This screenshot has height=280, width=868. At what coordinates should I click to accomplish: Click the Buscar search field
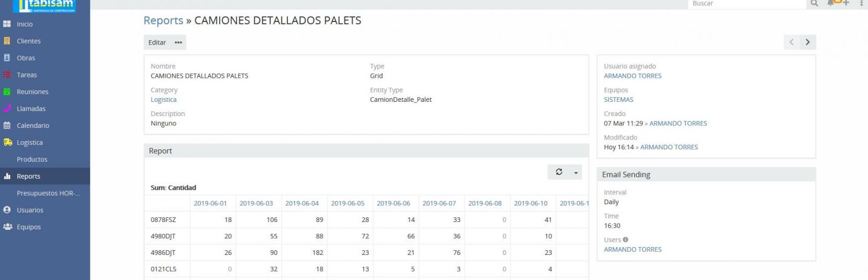tap(746, 4)
